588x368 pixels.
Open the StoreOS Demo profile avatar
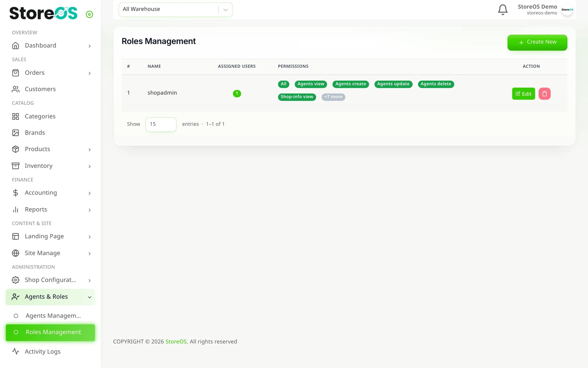(x=567, y=10)
